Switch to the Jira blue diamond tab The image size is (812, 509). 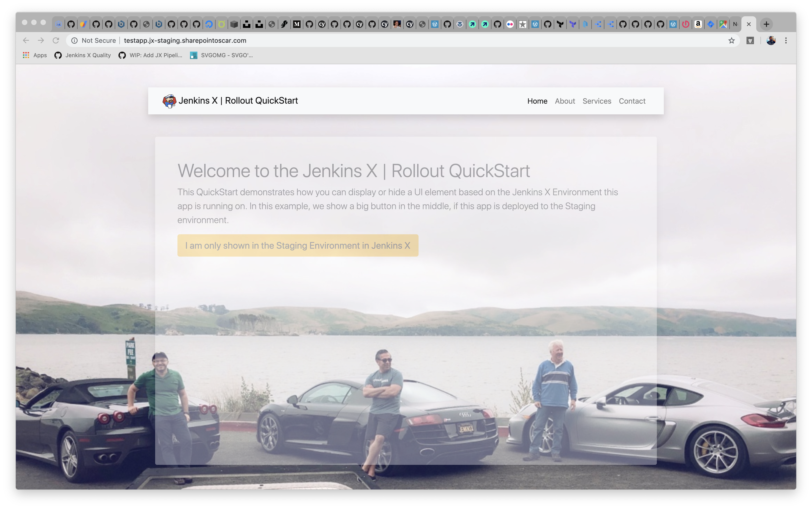click(x=710, y=24)
